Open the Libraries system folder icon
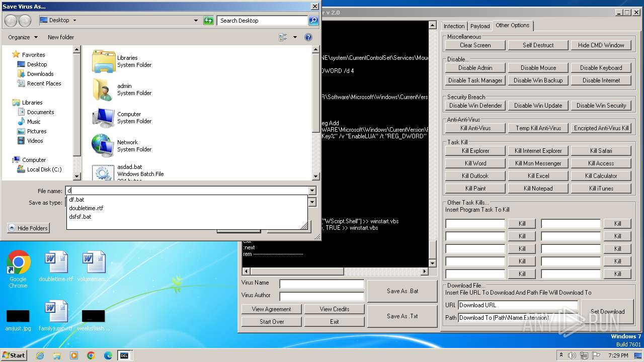Viewport: 644px width, 362px height. (104, 61)
